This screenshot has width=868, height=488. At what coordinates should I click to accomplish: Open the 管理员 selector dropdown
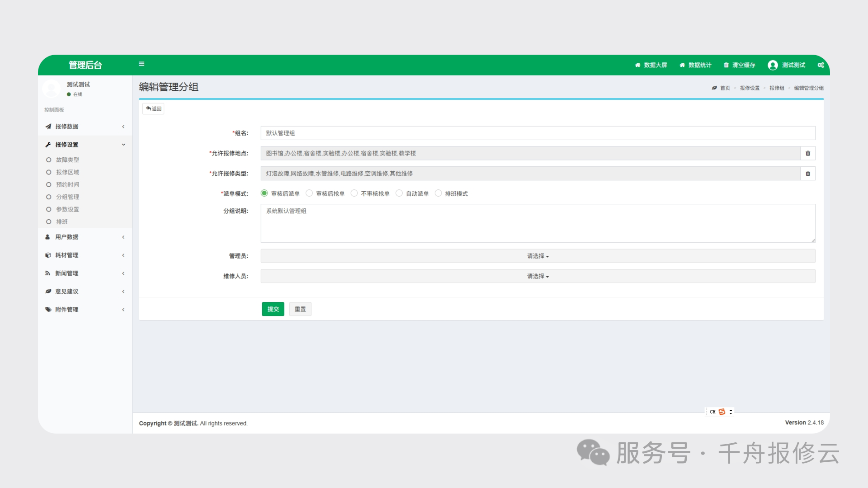[x=537, y=256]
